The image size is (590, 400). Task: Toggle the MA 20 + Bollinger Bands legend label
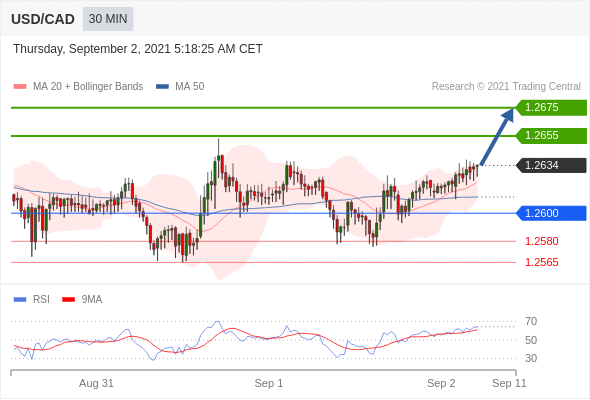(x=88, y=87)
